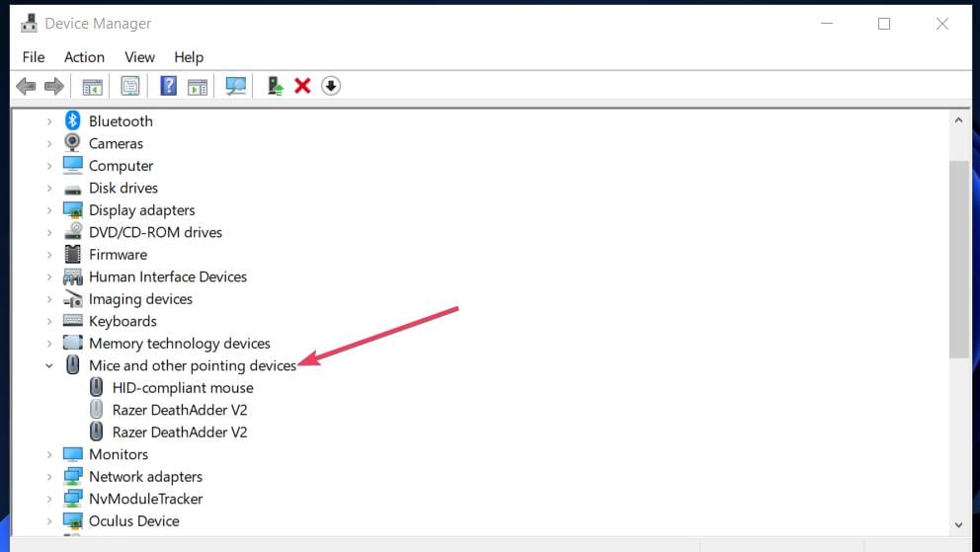Expand the Human Interface Devices category
Screen dimensions: 980x552
(x=49, y=277)
